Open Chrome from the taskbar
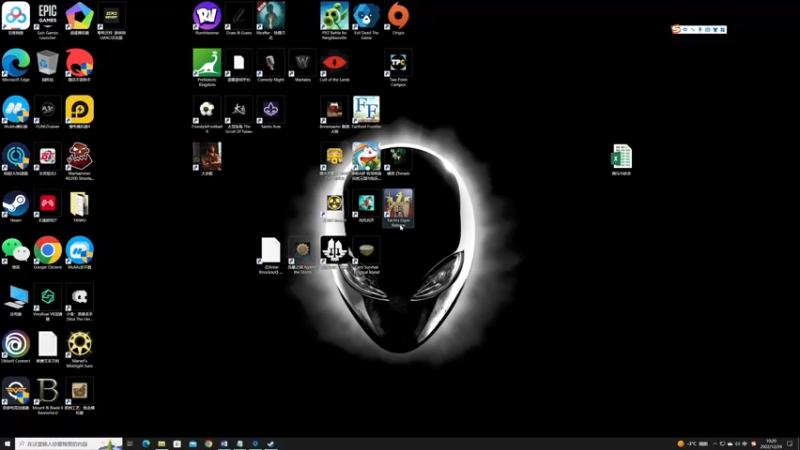 click(209, 444)
